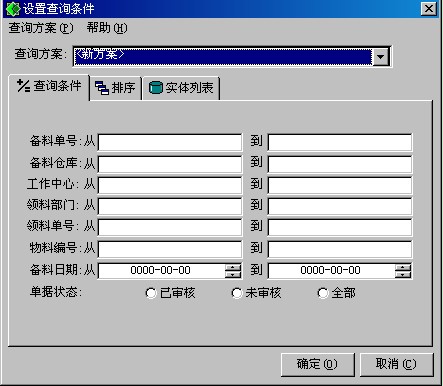
Task: Select the 全部 radio button
Action: pos(323,293)
